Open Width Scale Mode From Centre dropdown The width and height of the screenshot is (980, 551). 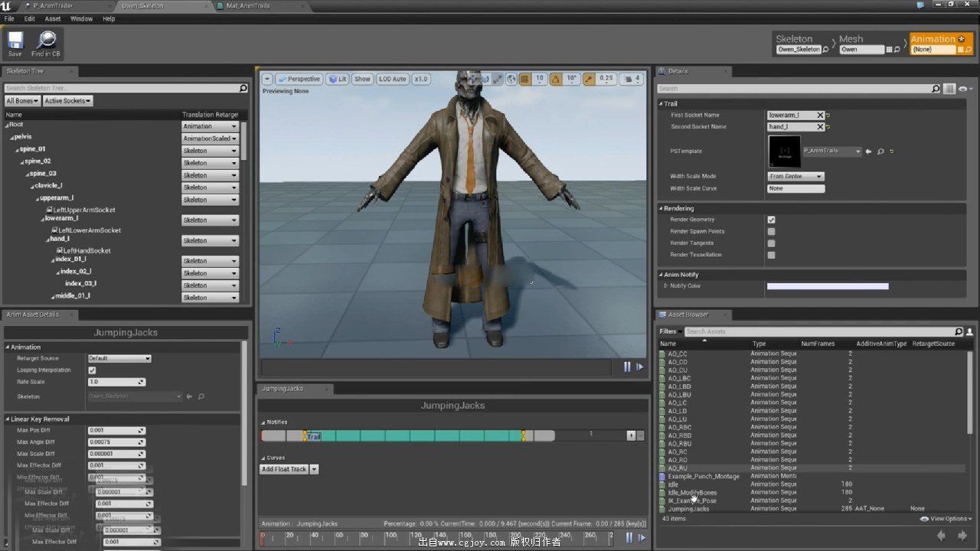click(x=795, y=176)
